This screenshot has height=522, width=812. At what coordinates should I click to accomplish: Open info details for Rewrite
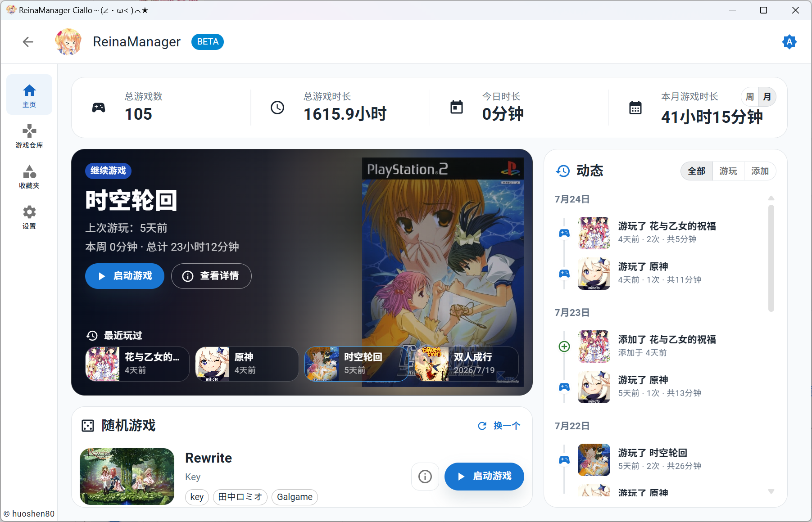coord(425,476)
